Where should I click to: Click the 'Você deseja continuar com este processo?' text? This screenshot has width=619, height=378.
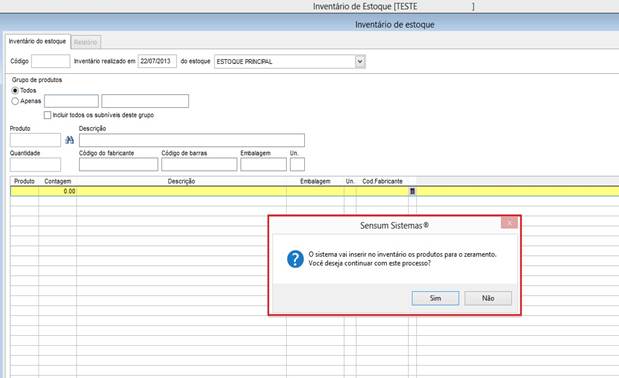[x=370, y=263]
